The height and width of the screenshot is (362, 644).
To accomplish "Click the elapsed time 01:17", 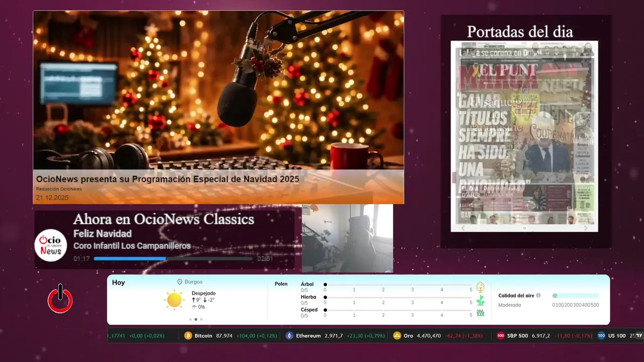I will pos(82,259).
